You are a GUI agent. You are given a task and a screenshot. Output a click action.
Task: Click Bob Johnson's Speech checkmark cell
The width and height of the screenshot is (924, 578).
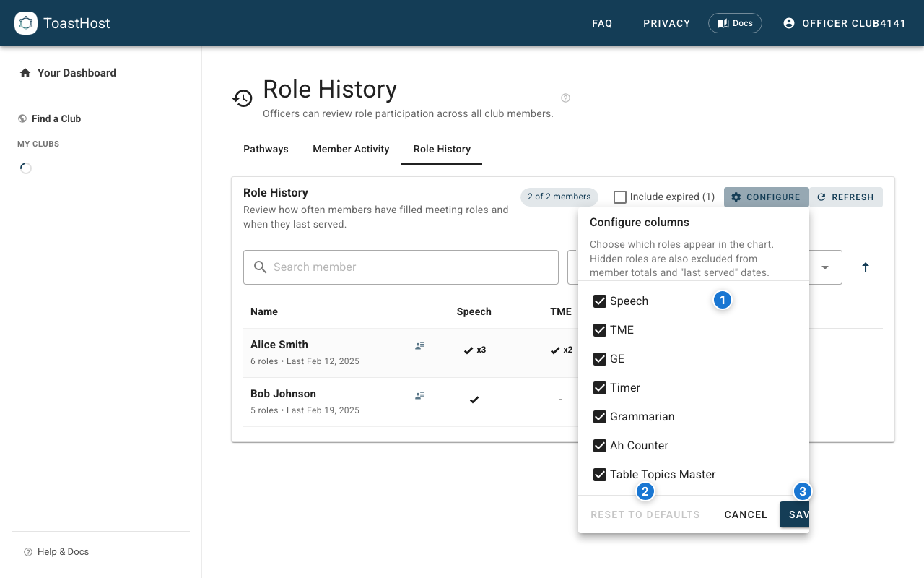tap(474, 400)
